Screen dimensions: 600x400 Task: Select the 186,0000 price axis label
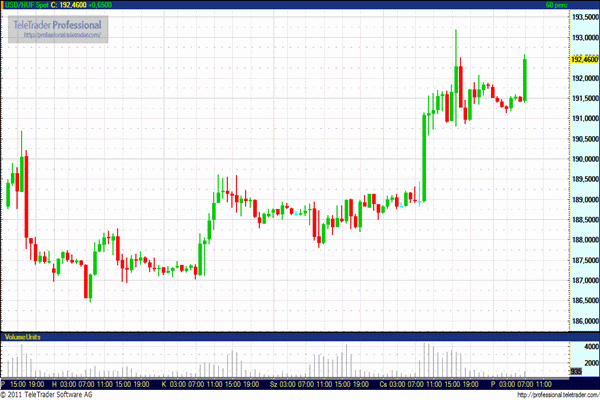pyautogui.click(x=585, y=321)
